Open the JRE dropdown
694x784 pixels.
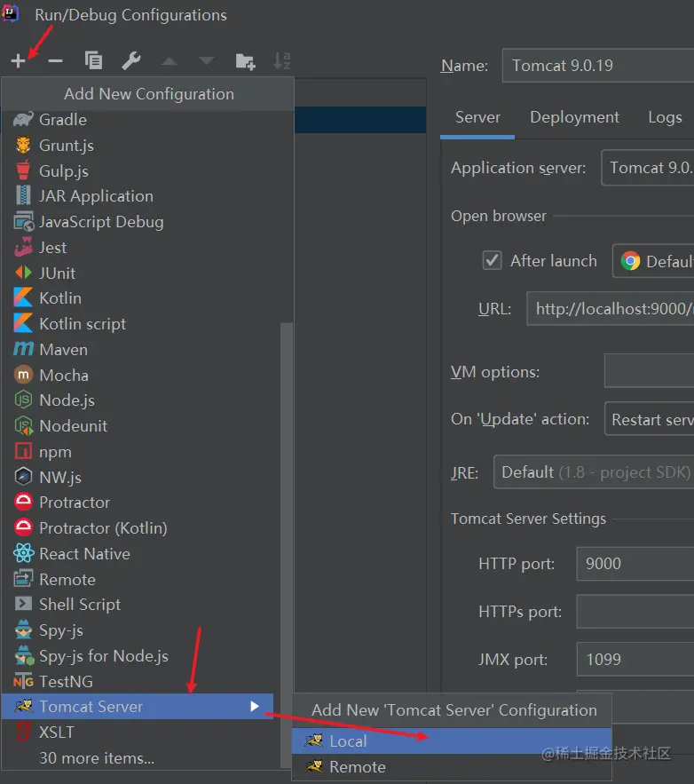click(594, 472)
